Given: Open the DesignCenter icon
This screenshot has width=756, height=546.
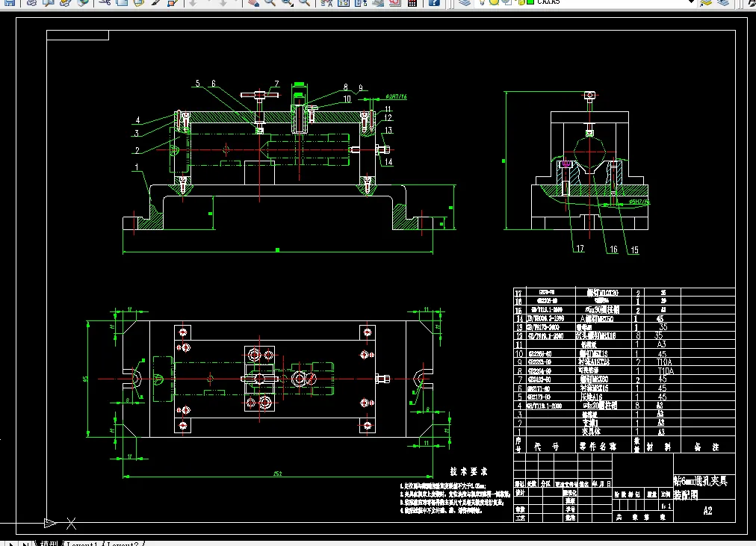Looking at the screenshot, I should pos(344,2).
